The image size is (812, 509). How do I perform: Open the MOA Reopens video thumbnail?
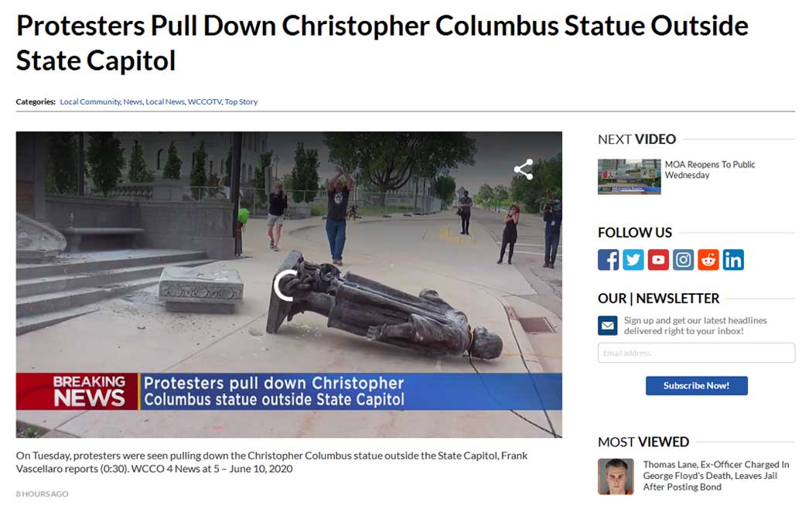(x=629, y=176)
